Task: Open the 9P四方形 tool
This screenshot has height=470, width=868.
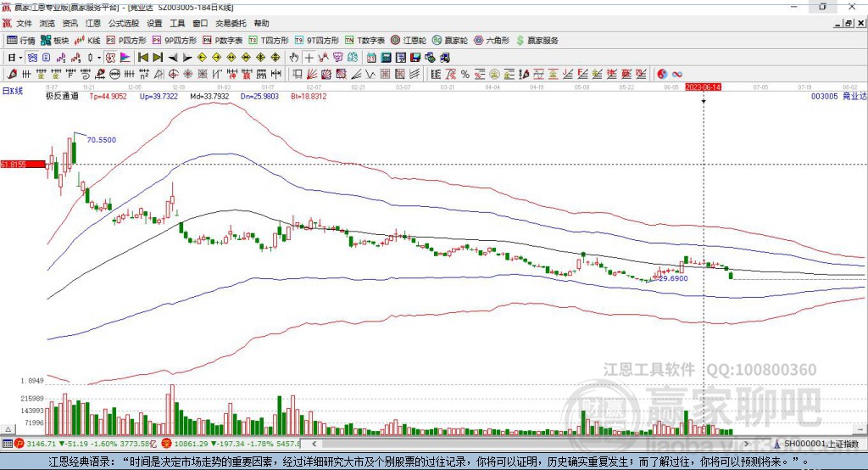Action: click(x=175, y=41)
